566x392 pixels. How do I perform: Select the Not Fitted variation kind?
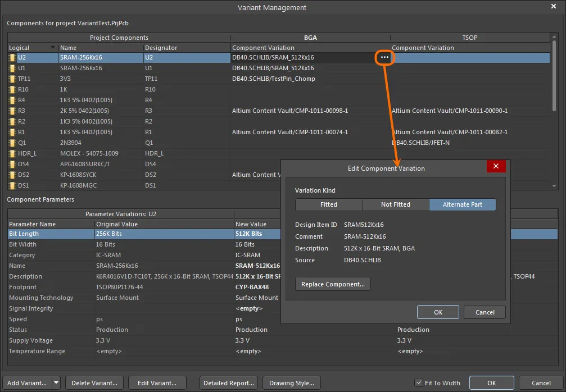click(396, 204)
